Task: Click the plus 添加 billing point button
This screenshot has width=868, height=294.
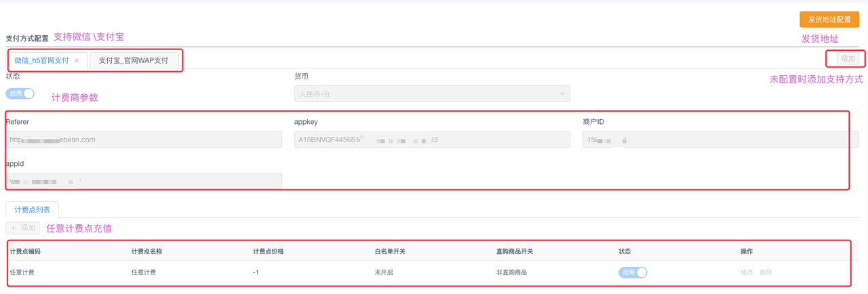Action: tap(22, 228)
